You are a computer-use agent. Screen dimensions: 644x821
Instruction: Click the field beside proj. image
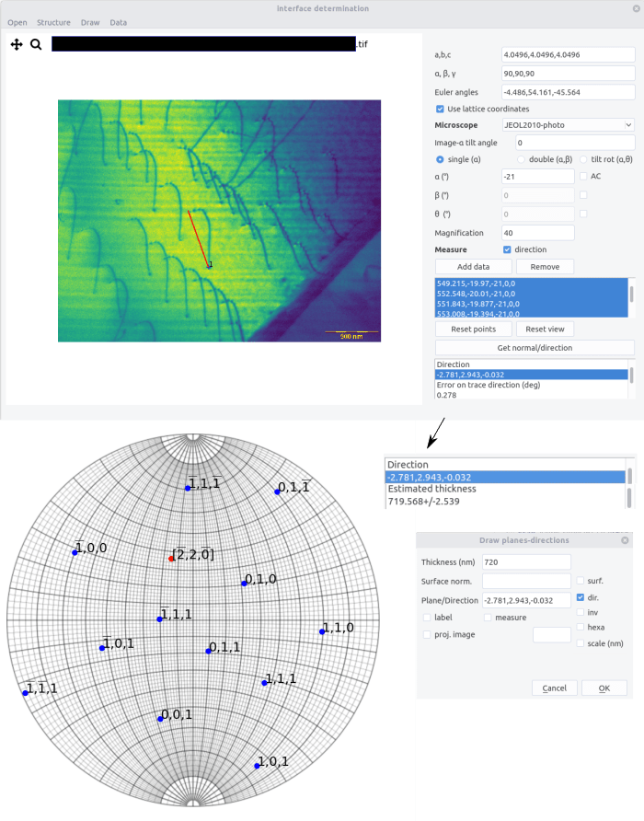coord(552,634)
